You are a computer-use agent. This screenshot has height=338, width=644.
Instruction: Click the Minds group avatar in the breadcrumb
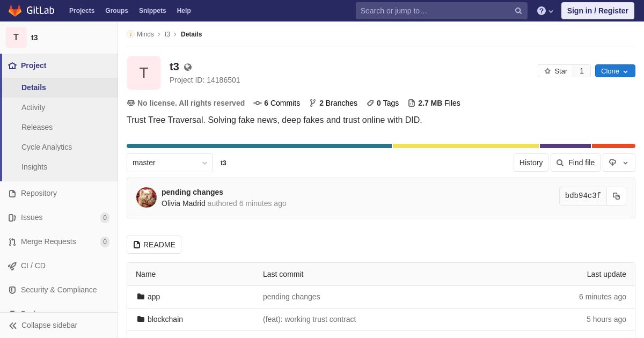tap(130, 34)
